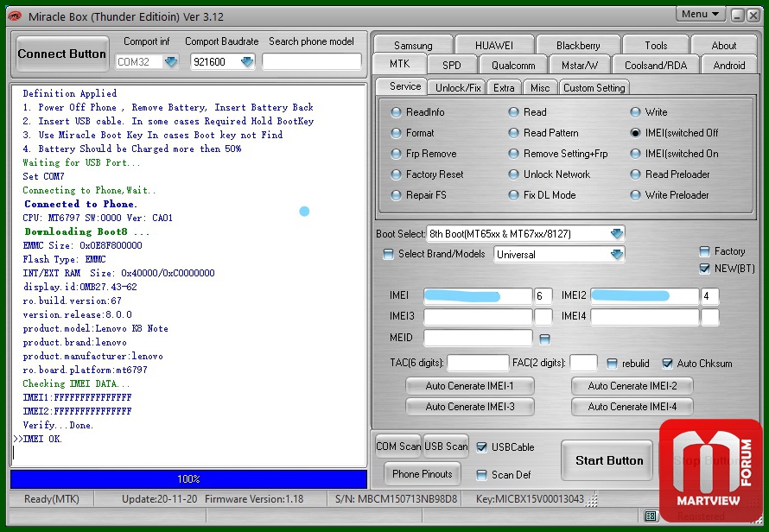This screenshot has height=532, width=769.
Task: Select the Repair FS radio option
Action: [x=396, y=195]
